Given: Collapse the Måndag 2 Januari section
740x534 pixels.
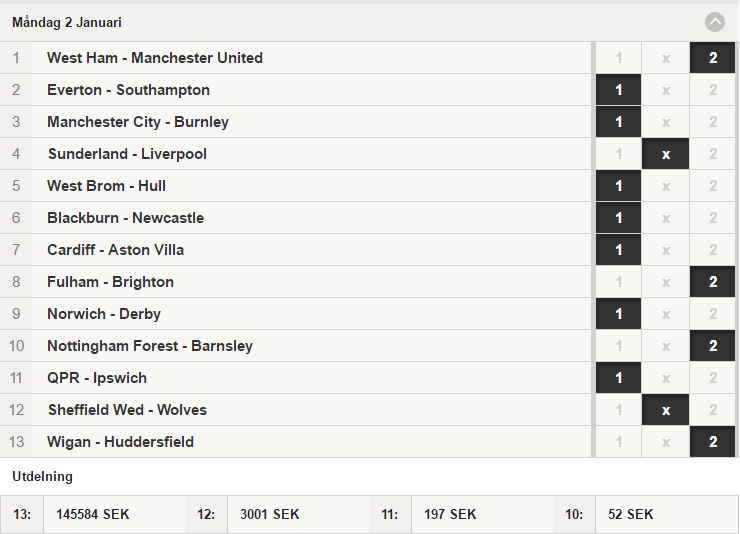Looking at the screenshot, I should (x=715, y=22).
